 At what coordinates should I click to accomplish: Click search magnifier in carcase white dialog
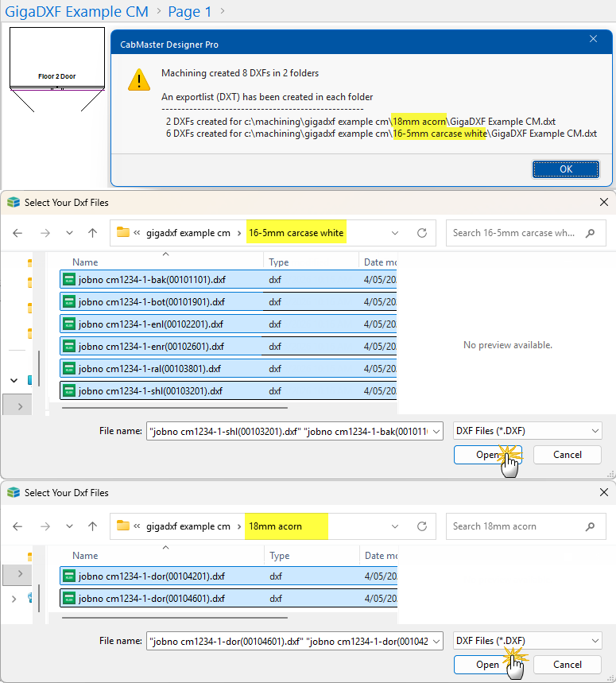(x=591, y=233)
